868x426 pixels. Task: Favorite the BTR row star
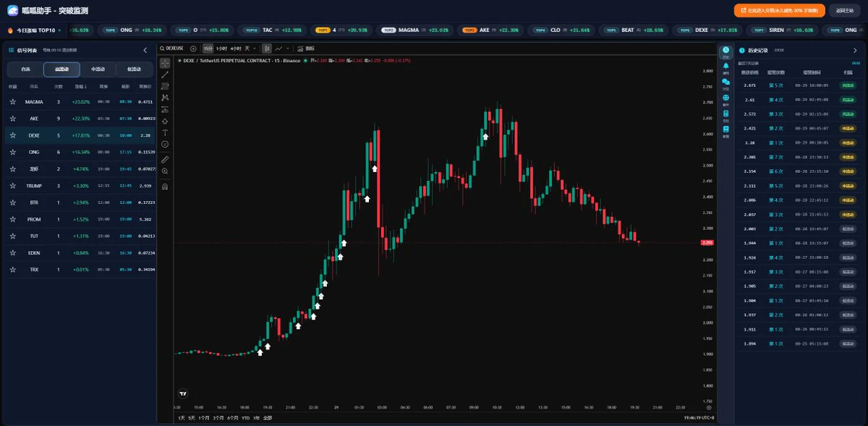pos(12,203)
